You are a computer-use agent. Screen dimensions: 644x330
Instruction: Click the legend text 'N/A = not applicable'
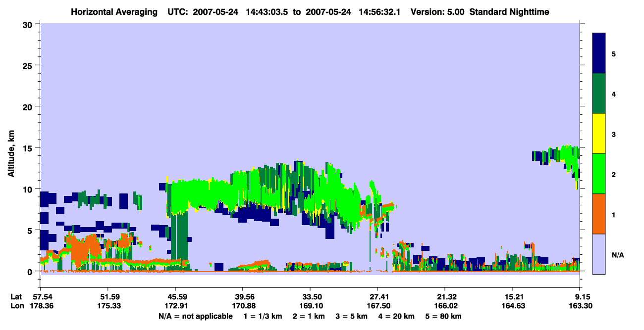click(x=195, y=316)
